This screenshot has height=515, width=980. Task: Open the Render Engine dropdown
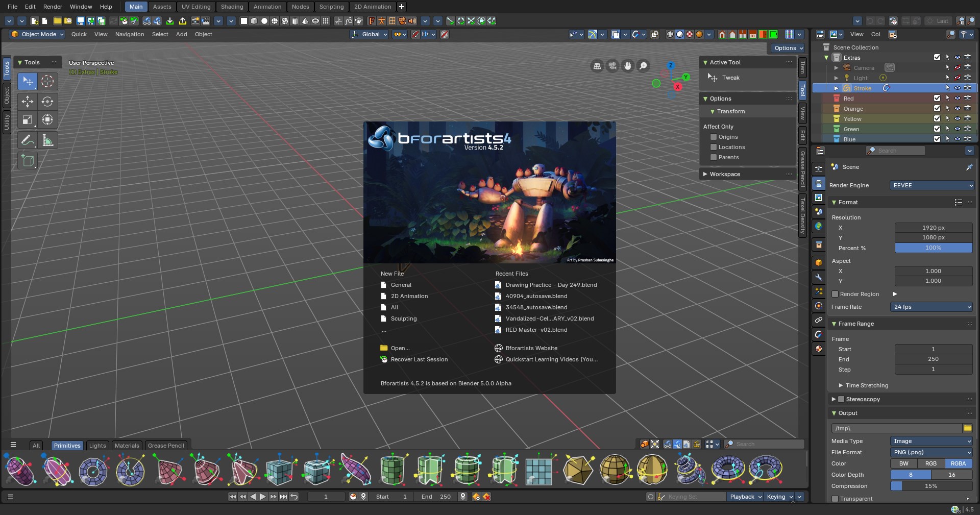point(932,185)
